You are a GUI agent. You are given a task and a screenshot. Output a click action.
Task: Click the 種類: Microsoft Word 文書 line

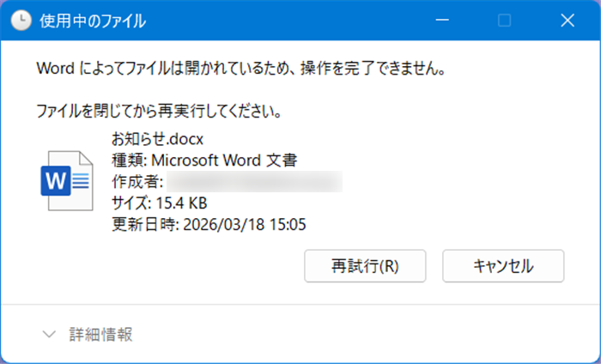click(x=204, y=161)
